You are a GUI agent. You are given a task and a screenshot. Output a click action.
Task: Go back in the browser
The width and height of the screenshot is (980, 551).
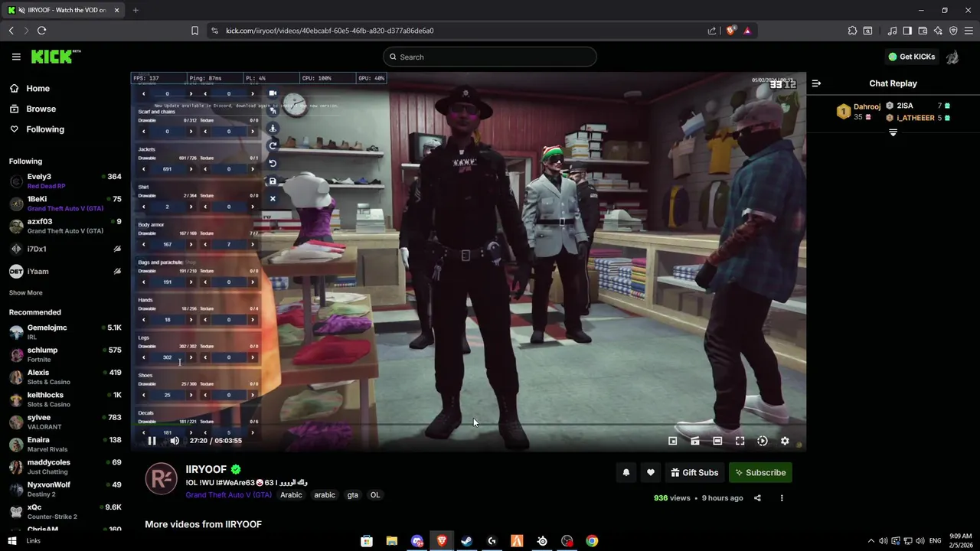pos(11,31)
